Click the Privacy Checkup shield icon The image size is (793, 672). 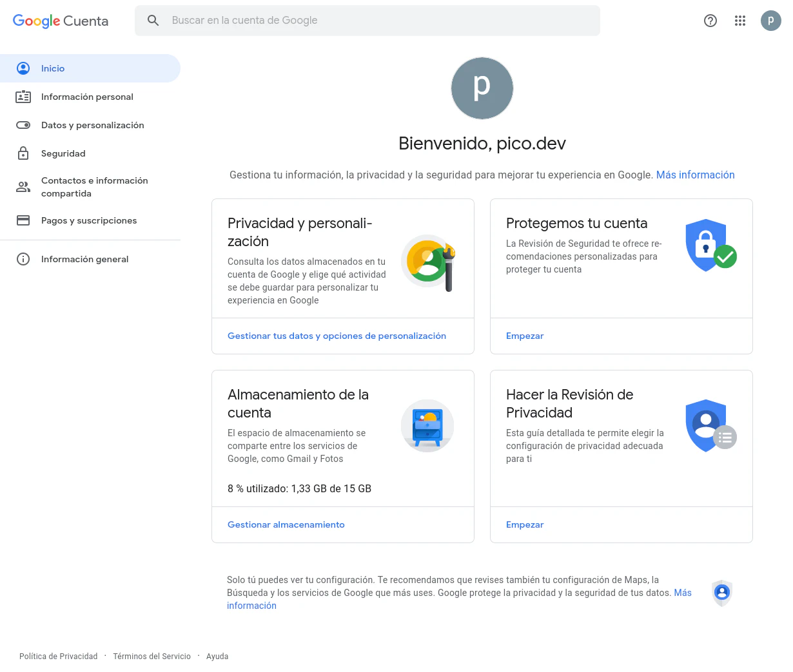click(x=710, y=426)
